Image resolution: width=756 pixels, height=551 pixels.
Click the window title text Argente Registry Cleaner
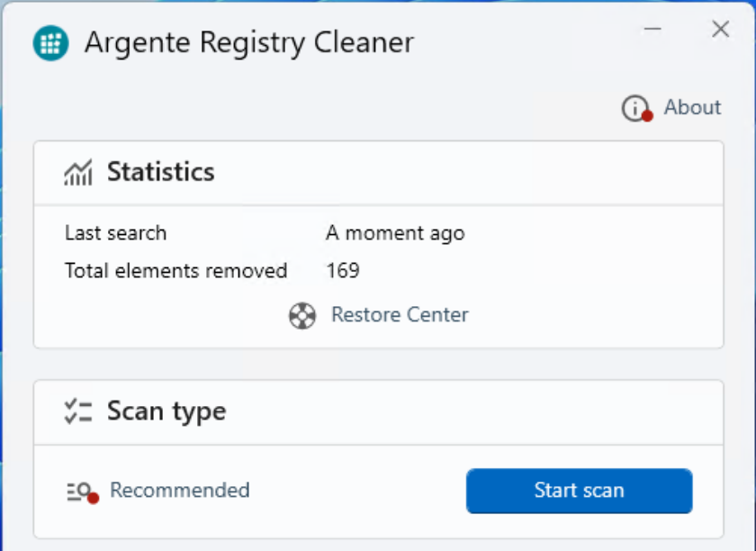tap(248, 41)
